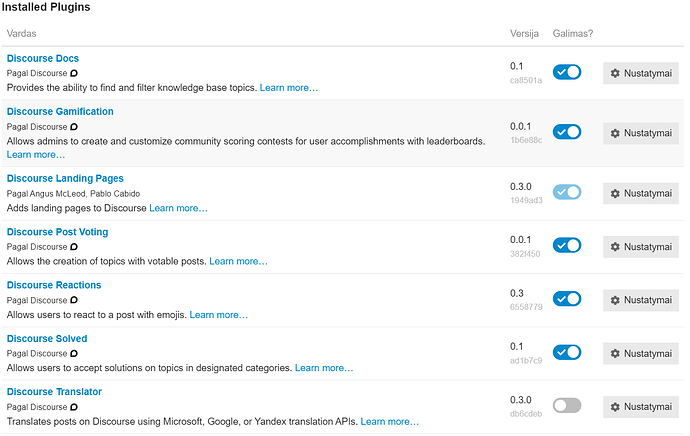Open Nustatymai for Discourse Landing Pages
Screen dimensions: 690x436
pyautogui.click(x=641, y=194)
